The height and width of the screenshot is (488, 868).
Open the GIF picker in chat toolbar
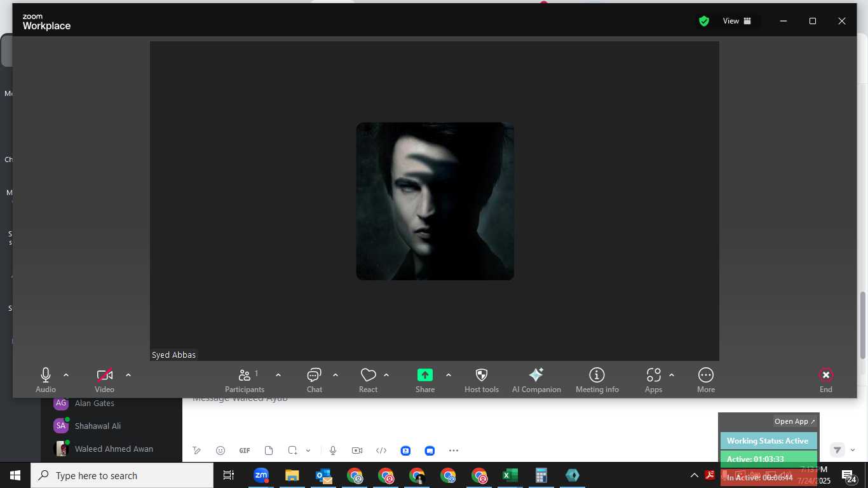245,451
